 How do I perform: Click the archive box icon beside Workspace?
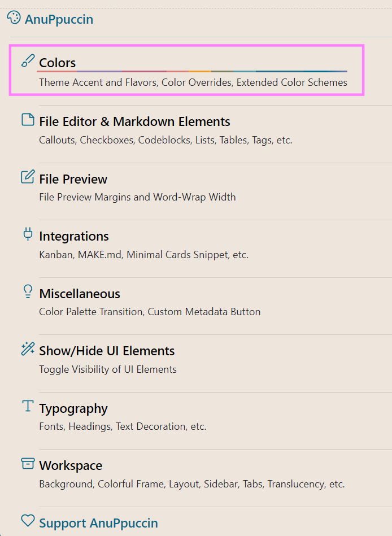tap(28, 464)
